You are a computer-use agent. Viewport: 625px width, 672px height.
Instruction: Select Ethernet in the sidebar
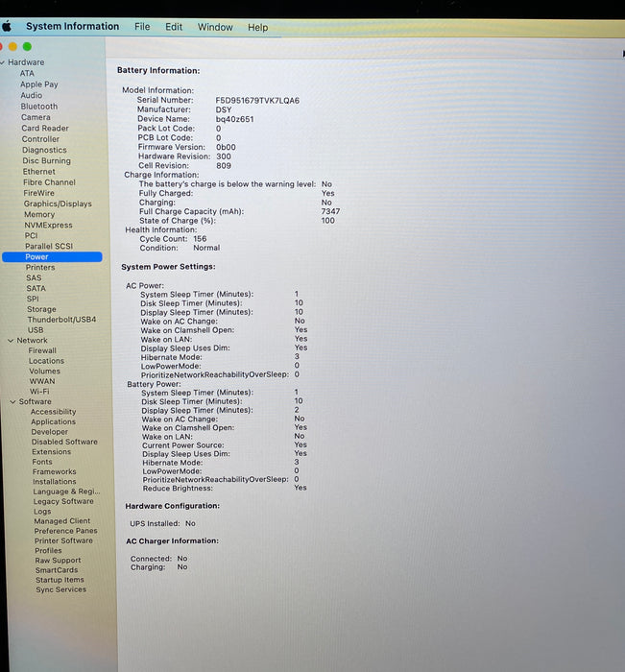pyautogui.click(x=39, y=172)
